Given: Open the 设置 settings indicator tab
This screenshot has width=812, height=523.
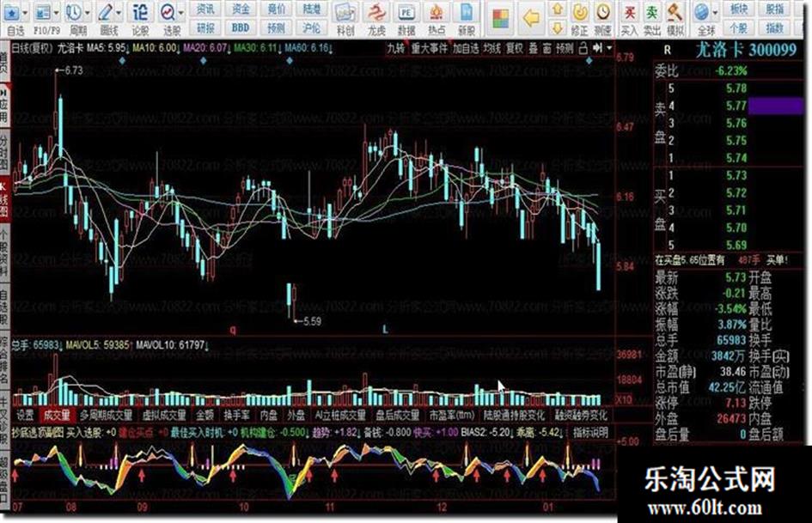Looking at the screenshot, I should click(x=25, y=416).
